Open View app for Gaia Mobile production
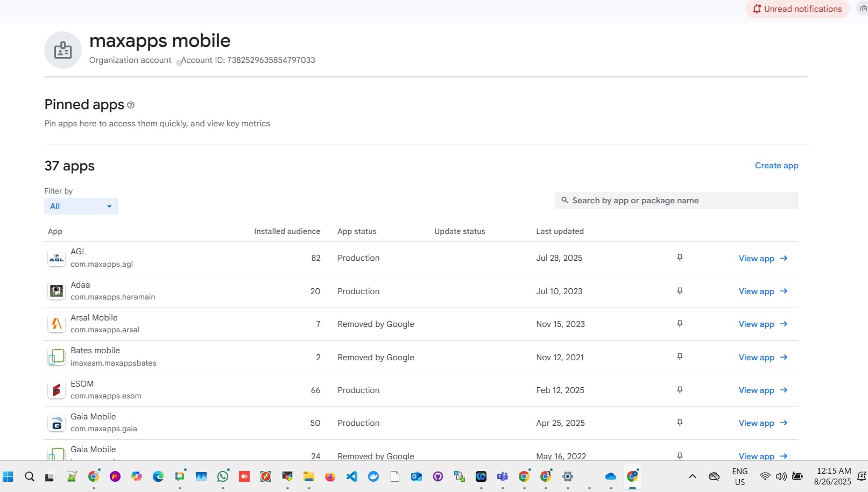 coord(763,423)
